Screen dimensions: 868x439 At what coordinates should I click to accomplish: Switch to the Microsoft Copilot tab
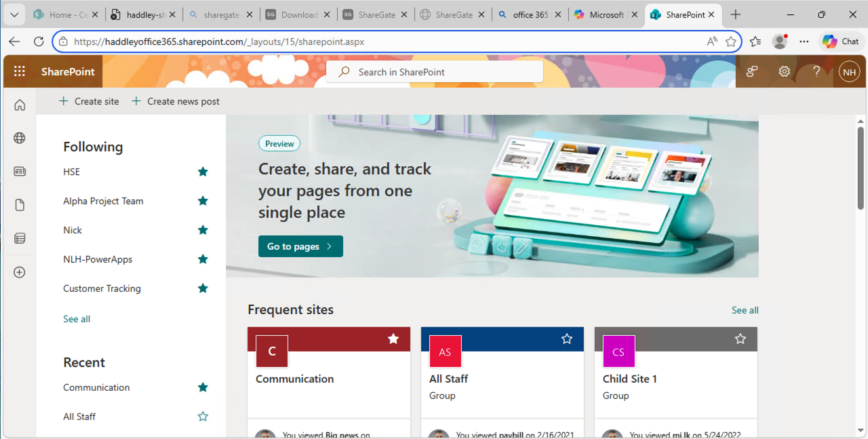(608, 14)
